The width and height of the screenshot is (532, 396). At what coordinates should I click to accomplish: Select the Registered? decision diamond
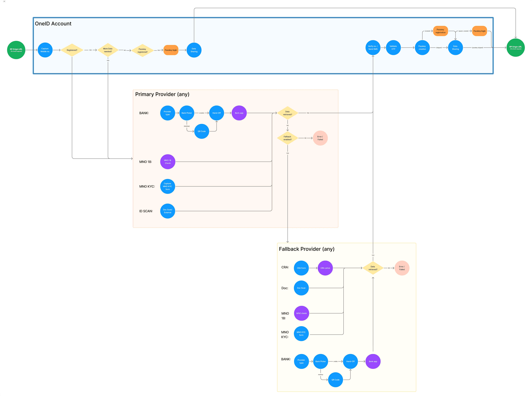[x=72, y=50]
